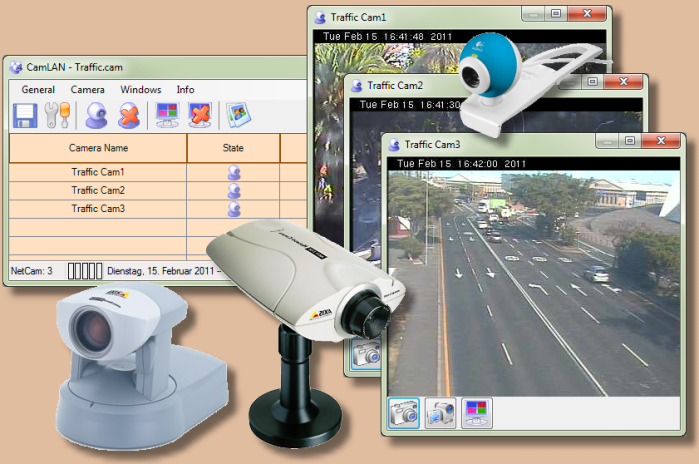Click the Traffic Cam1 timestamp Tue Feb 15 16:41:48
The height and width of the screenshot is (464, 699).
387,37
